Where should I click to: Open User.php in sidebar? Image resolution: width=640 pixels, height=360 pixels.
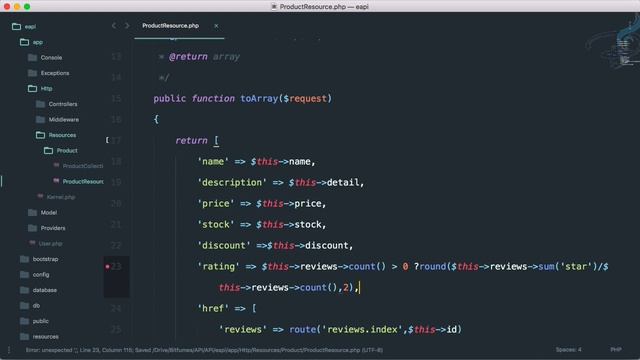tap(50, 244)
